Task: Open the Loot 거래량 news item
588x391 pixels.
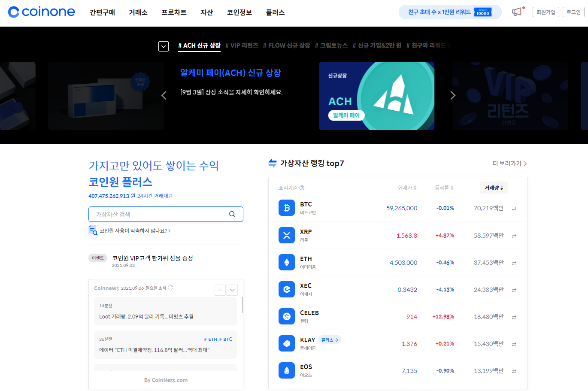Action: 165,311
